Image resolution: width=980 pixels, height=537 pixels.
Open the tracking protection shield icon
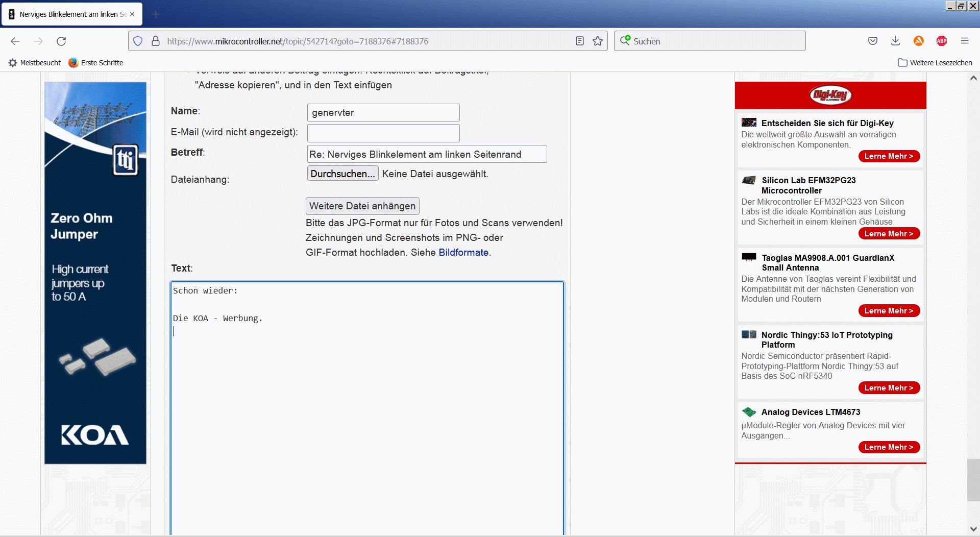point(138,41)
